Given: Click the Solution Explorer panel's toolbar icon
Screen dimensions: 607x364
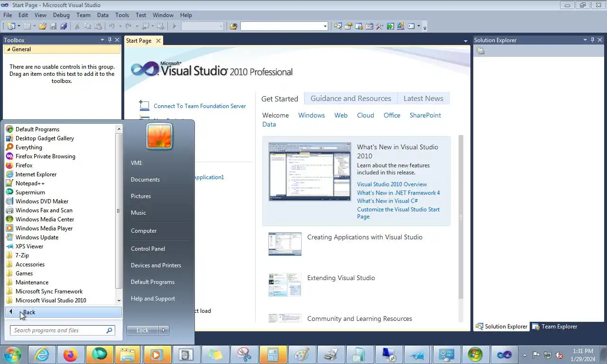Looking at the screenshot, I should 480,51.
